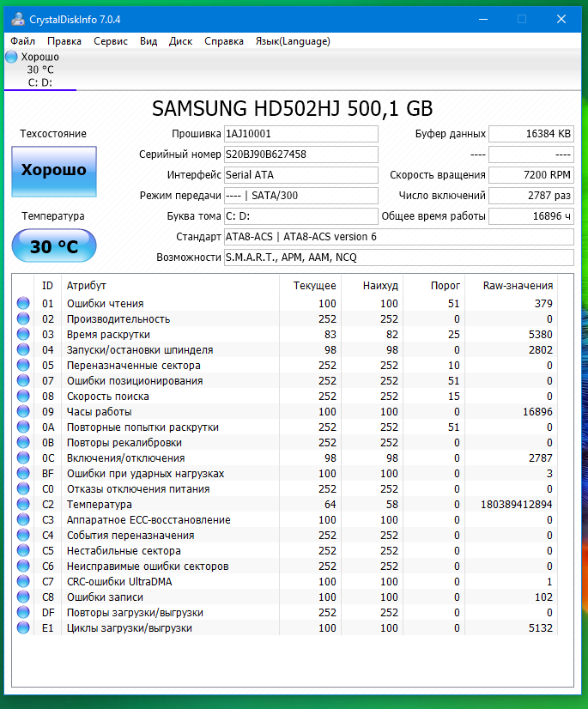Click the CrystalDiskInfo app icon in title bar
The width and height of the screenshot is (588, 709).
click(18, 20)
